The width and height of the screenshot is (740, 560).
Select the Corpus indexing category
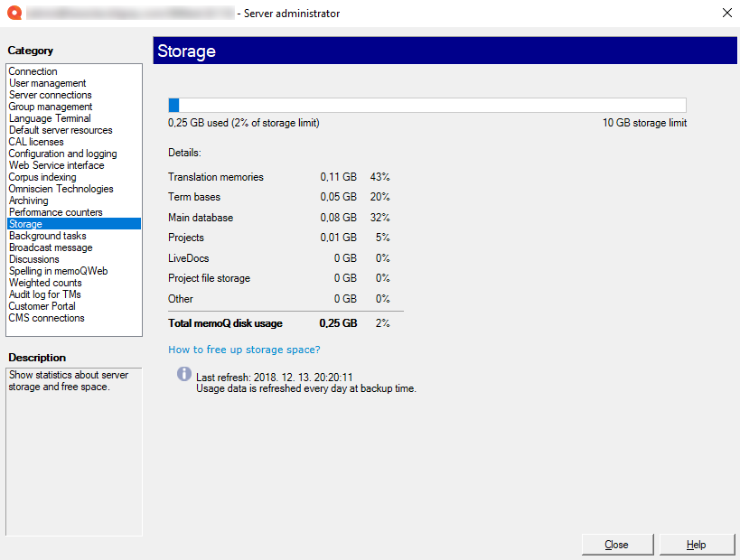[x=42, y=176]
